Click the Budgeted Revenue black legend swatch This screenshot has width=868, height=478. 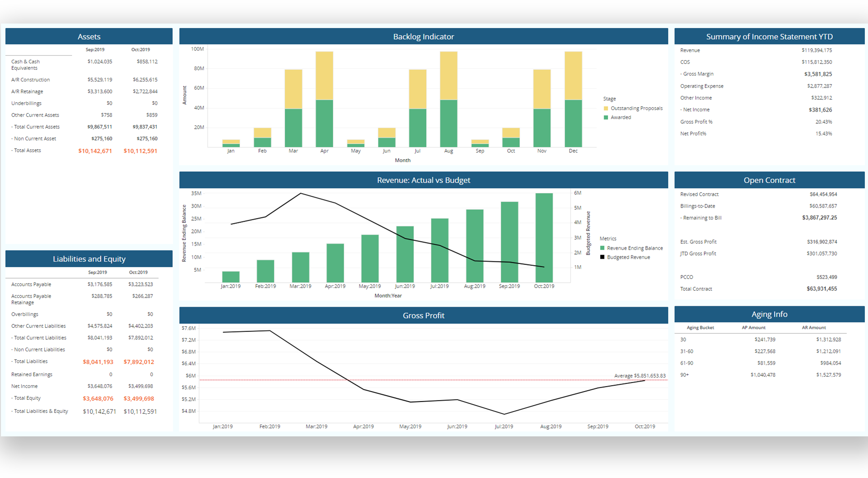602,257
